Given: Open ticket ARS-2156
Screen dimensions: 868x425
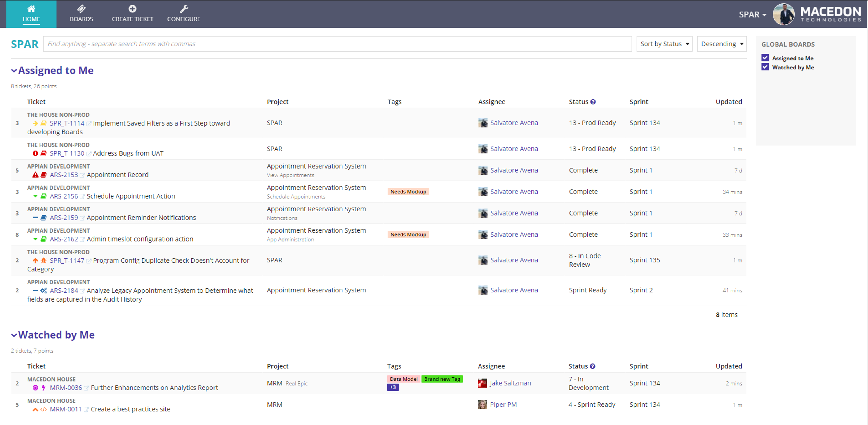Looking at the screenshot, I should point(64,196).
